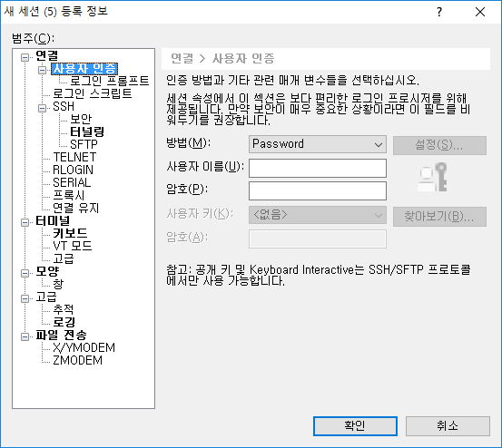Open 프록시 settings
Image resolution: width=502 pixels, height=448 pixels.
coord(69,195)
